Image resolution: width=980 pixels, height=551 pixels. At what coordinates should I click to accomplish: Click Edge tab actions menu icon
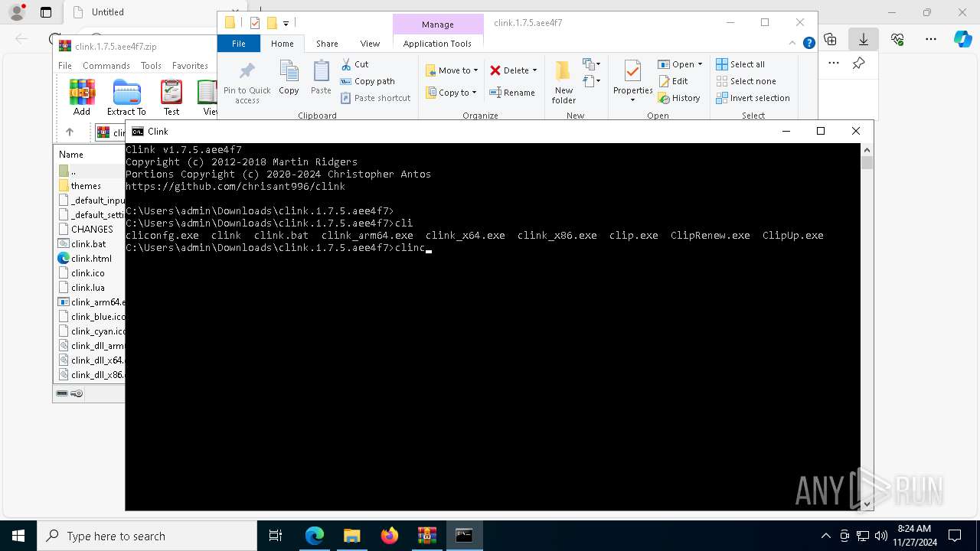46,12
